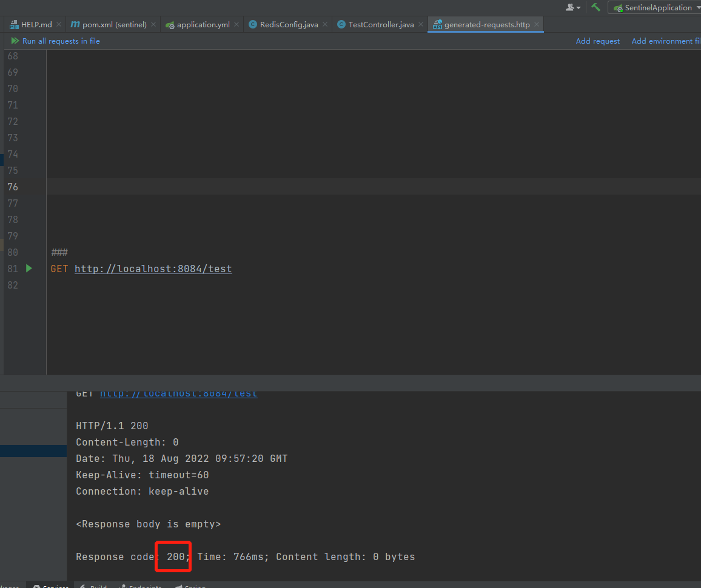
Task: Open the Services tool window tab
Action: 51,586
